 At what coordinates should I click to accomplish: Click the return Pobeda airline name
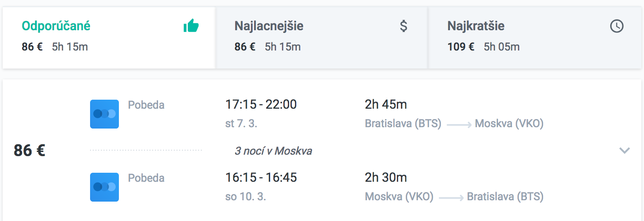tap(146, 178)
